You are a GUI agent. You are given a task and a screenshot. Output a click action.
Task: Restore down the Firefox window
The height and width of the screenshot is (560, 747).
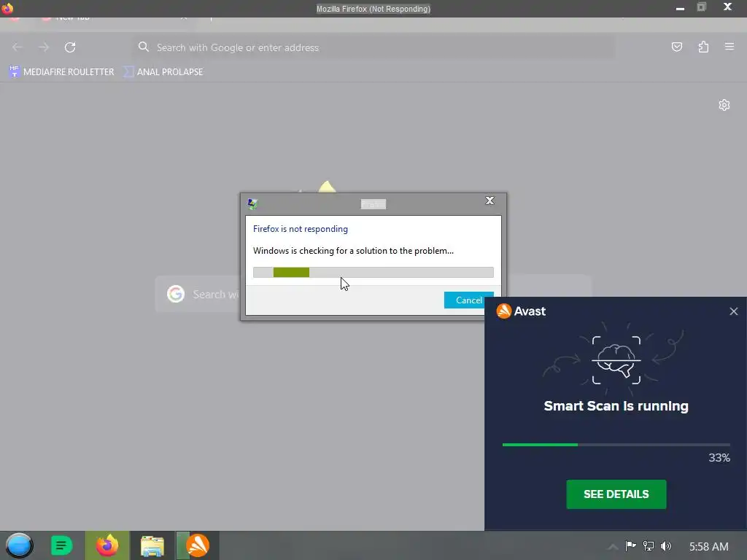pyautogui.click(x=702, y=7)
